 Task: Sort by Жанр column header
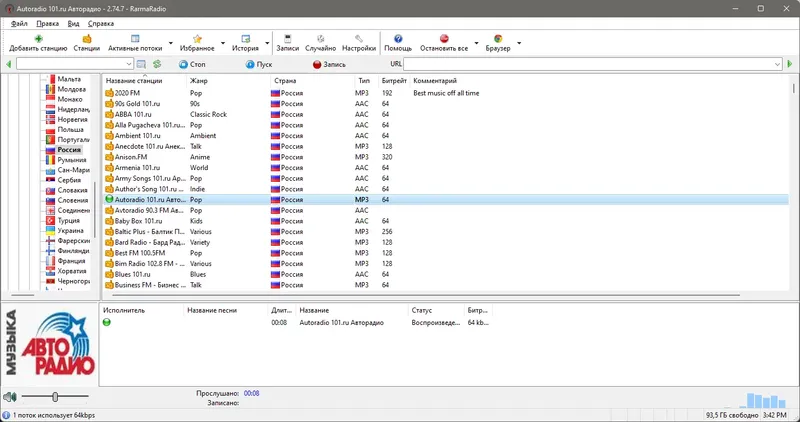coord(229,81)
